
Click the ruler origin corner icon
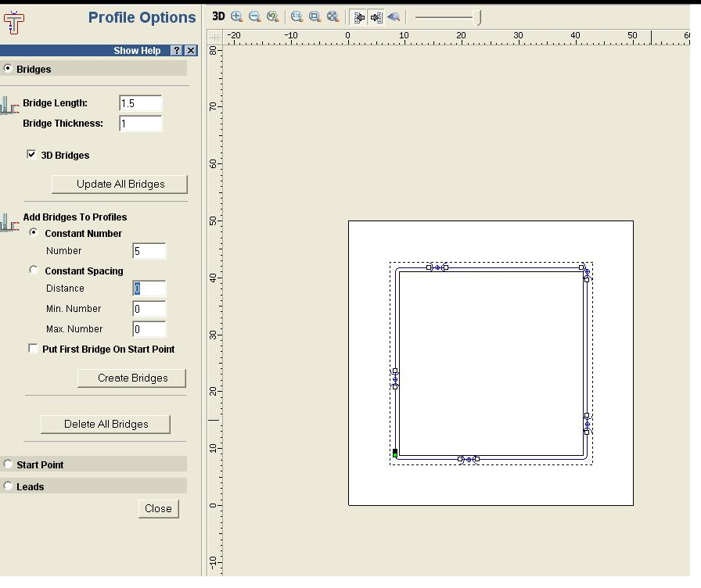pyautogui.click(x=215, y=37)
